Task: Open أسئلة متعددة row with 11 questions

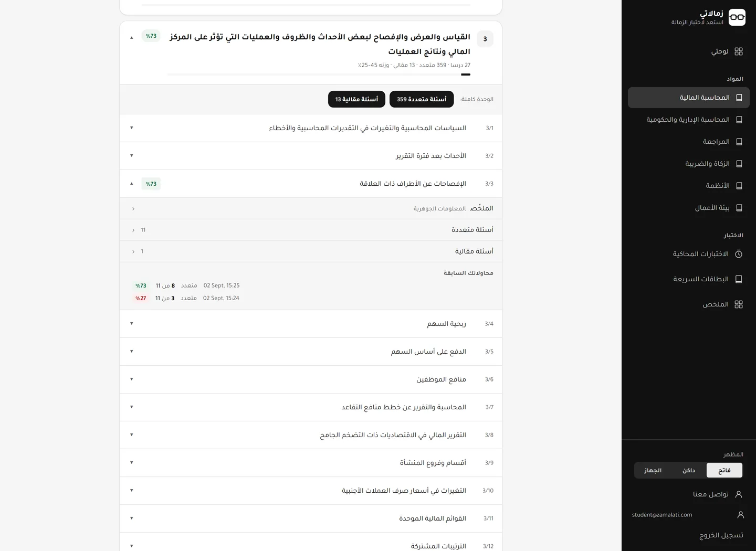Action: click(x=311, y=230)
